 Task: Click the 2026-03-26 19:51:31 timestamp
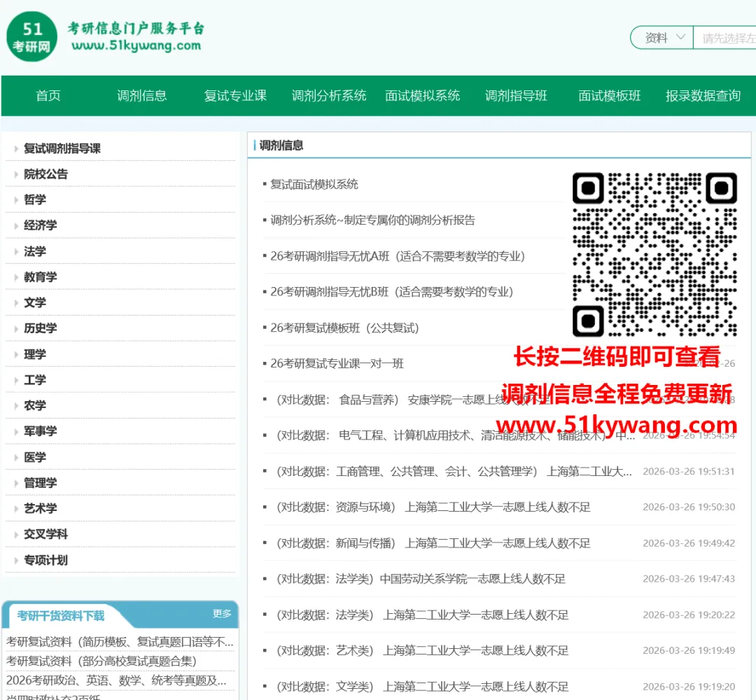click(x=689, y=472)
